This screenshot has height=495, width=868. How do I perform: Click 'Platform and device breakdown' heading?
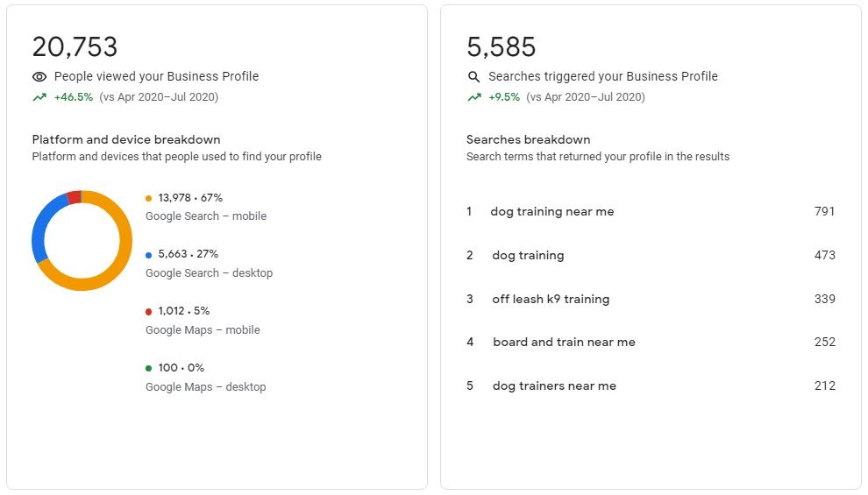coord(126,139)
